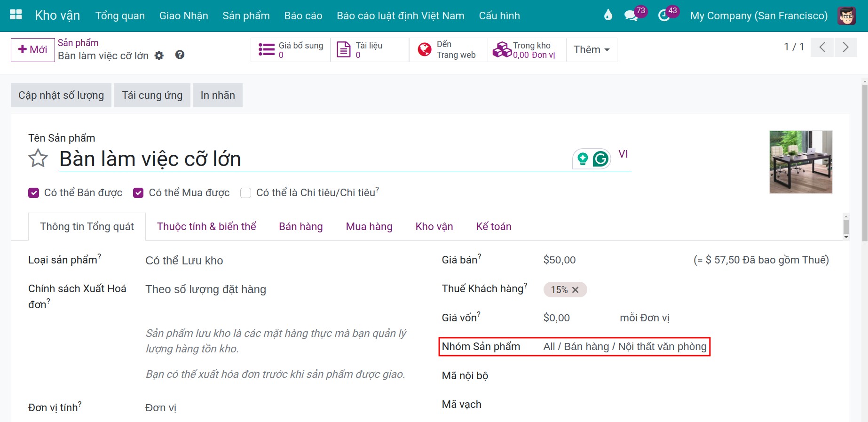The width and height of the screenshot is (868, 422).
Task: Click the product desk image thumbnail
Action: click(x=801, y=162)
